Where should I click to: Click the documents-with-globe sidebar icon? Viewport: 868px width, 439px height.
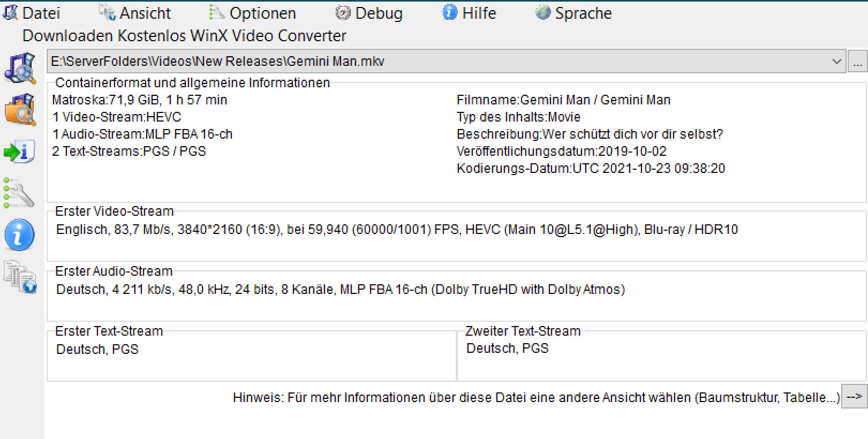coord(20,277)
